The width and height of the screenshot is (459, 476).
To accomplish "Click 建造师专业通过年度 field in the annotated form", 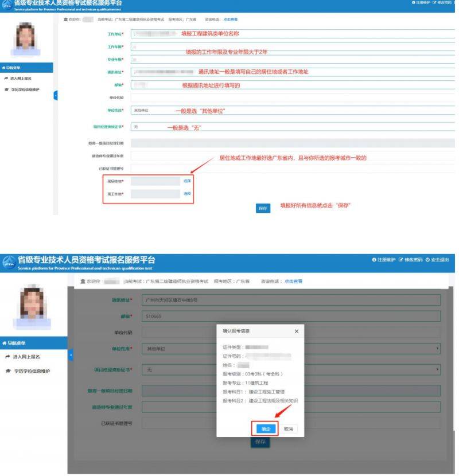I will (x=293, y=156).
